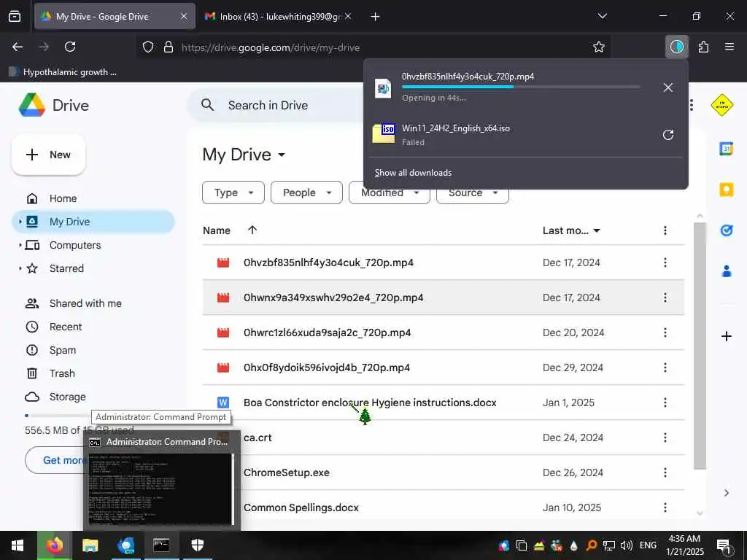Open the Hypothalamic growth bookmark
The width and height of the screenshot is (747, 560).
[x=63, y=72]
